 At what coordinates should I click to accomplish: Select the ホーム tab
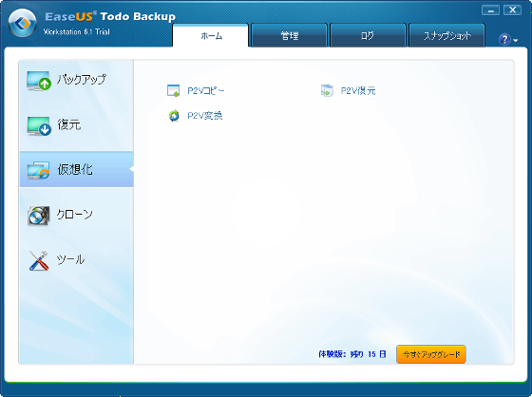click(211, 35)
